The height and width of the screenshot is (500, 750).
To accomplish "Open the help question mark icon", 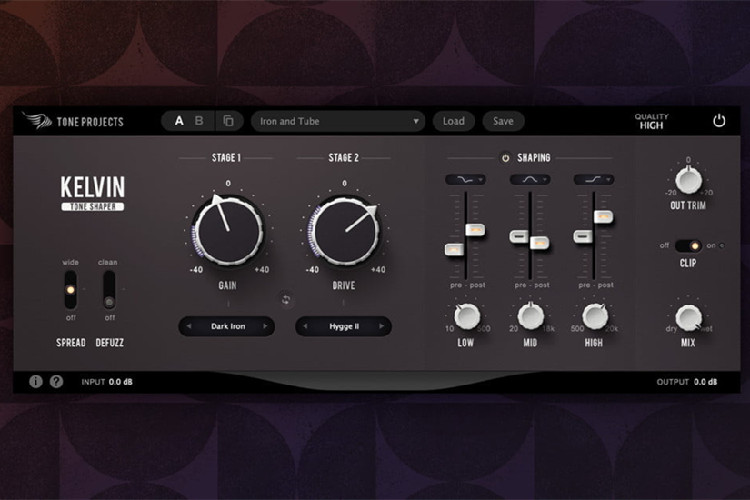I will tap(56, 381).
